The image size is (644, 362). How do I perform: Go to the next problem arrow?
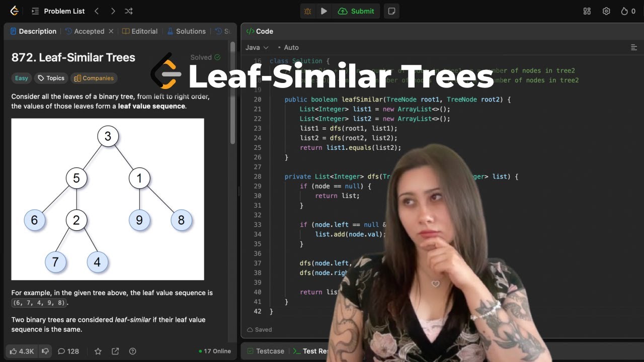(x=113, y=11)
